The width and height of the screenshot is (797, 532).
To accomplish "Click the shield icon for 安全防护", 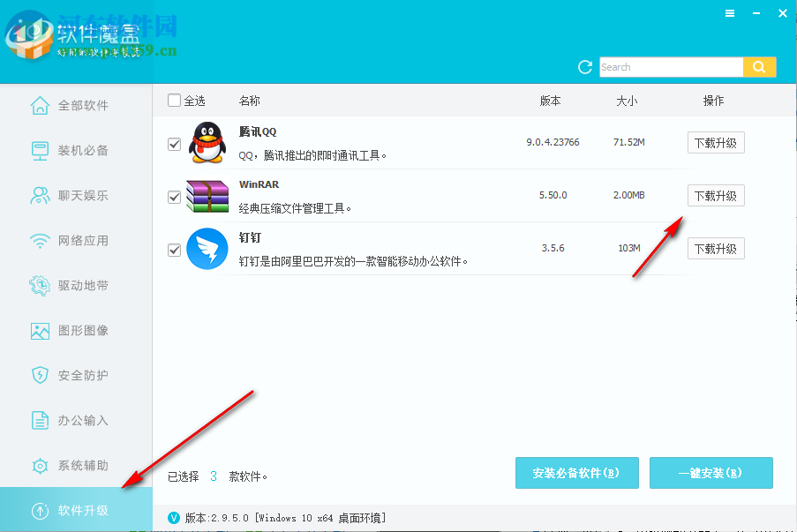I will [40, 376].
